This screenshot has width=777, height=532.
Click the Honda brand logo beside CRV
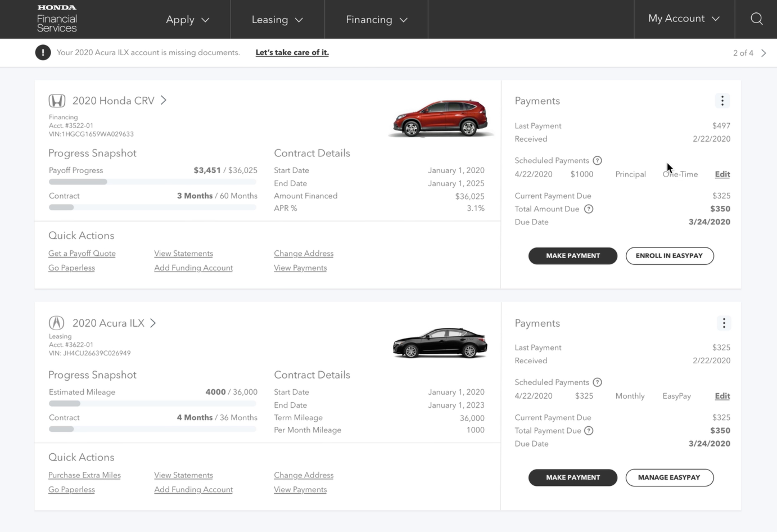coord(57,101)
